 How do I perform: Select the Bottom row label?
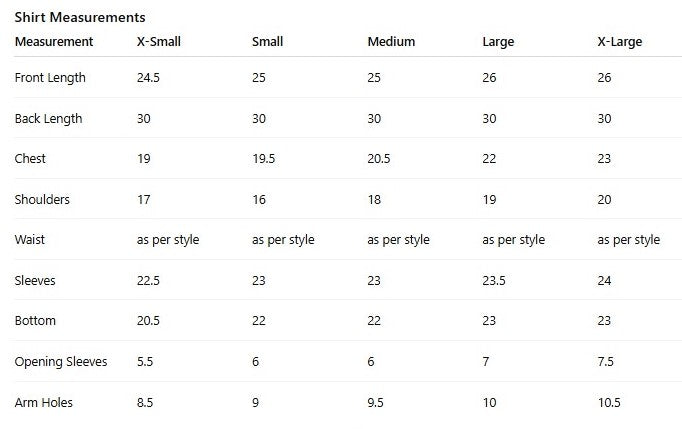(35, 321)
